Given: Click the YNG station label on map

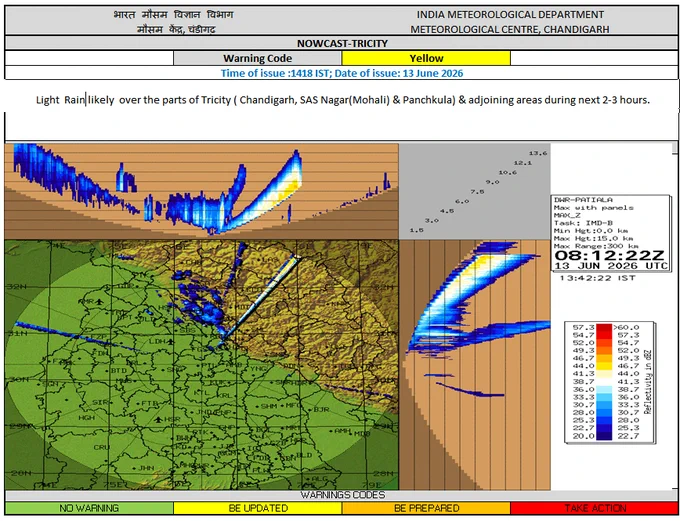Looking at the screenshot, I should tap(259, 369).
